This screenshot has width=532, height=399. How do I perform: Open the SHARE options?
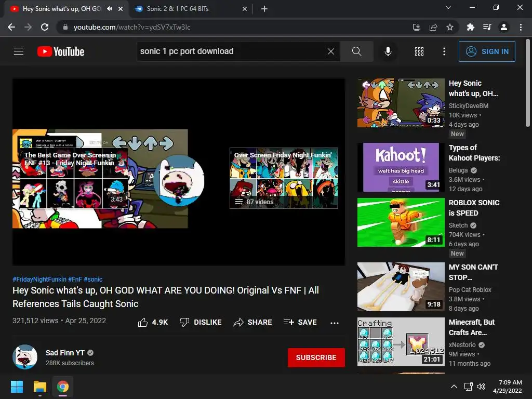[253, 322]
